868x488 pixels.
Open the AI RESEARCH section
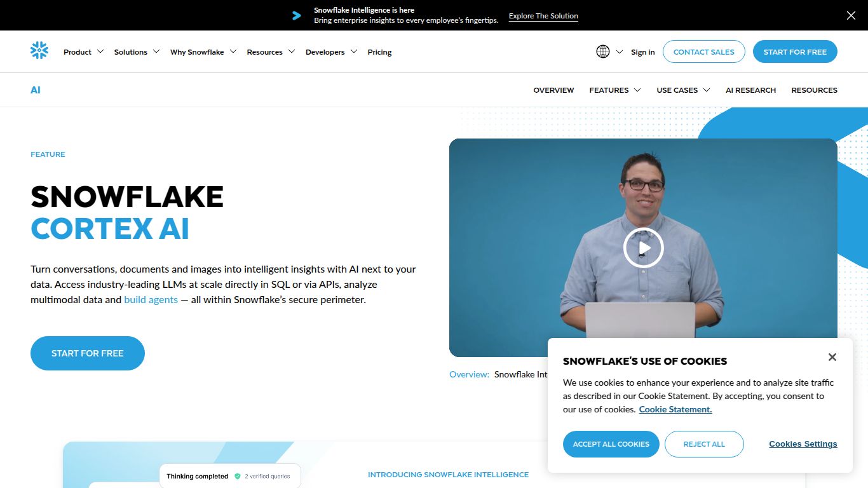click(750, 90)
